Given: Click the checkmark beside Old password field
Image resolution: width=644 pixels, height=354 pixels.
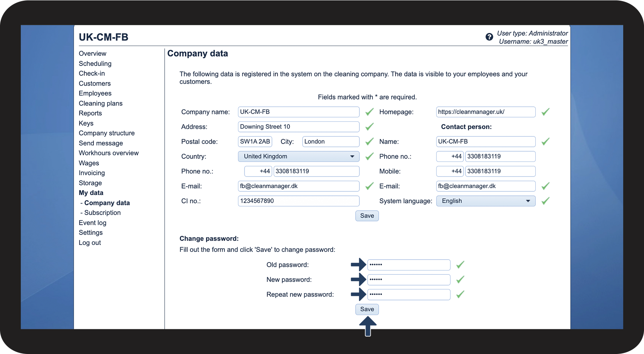Looking at the screenshot, I should (460, 265).
